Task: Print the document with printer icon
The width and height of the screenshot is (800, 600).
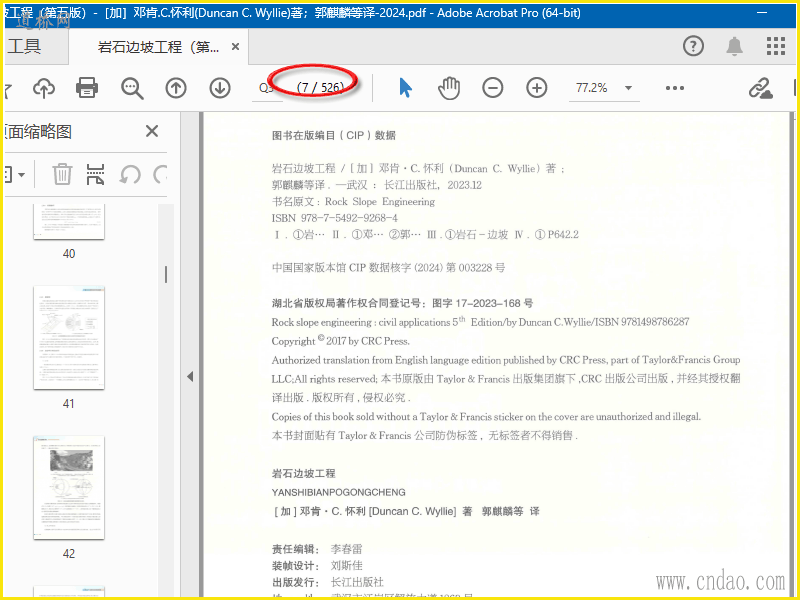Action: click(x=87, y=88)
